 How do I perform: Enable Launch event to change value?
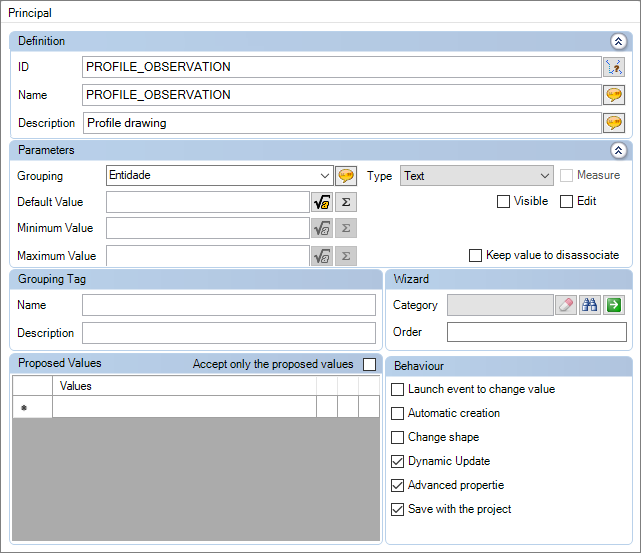(397, 390)
